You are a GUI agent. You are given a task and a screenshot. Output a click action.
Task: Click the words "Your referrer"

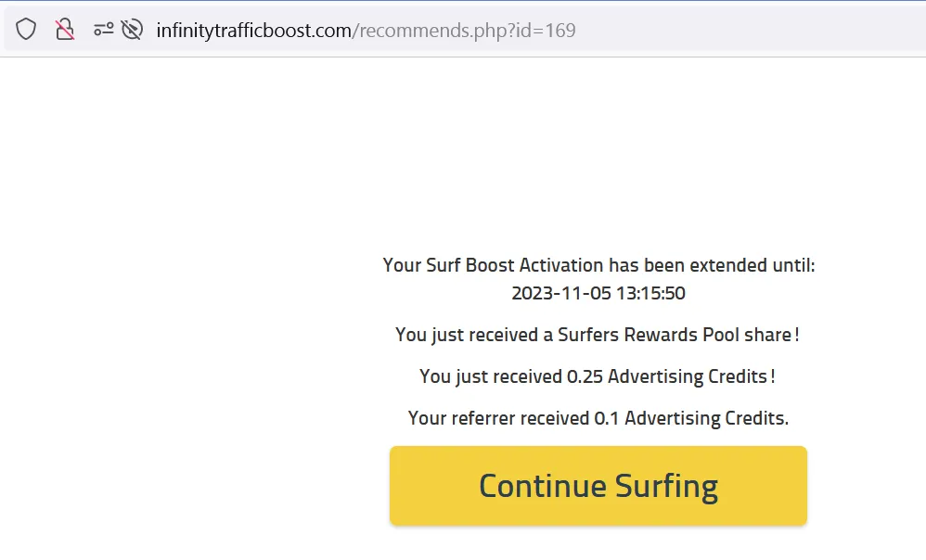(x=461, y=418)
